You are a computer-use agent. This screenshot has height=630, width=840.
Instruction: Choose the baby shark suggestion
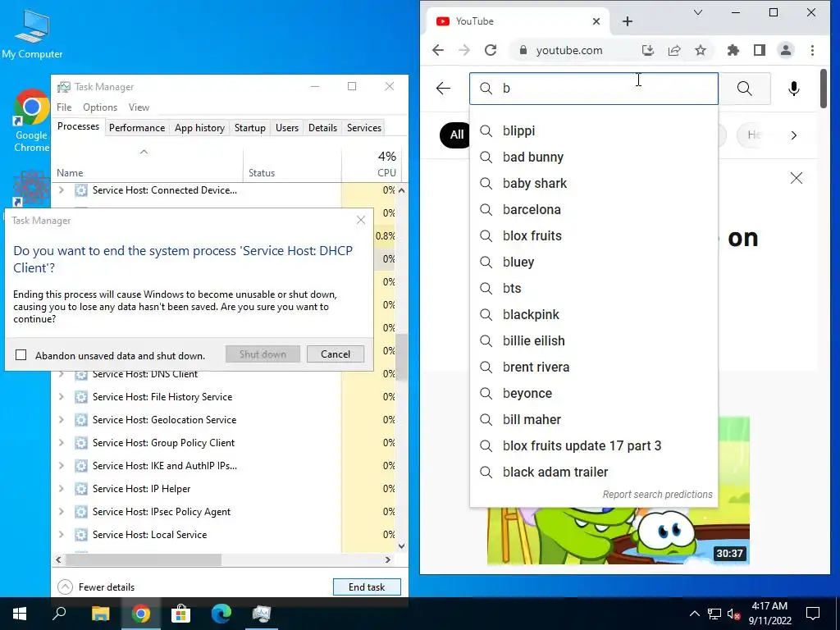[594, 183]
